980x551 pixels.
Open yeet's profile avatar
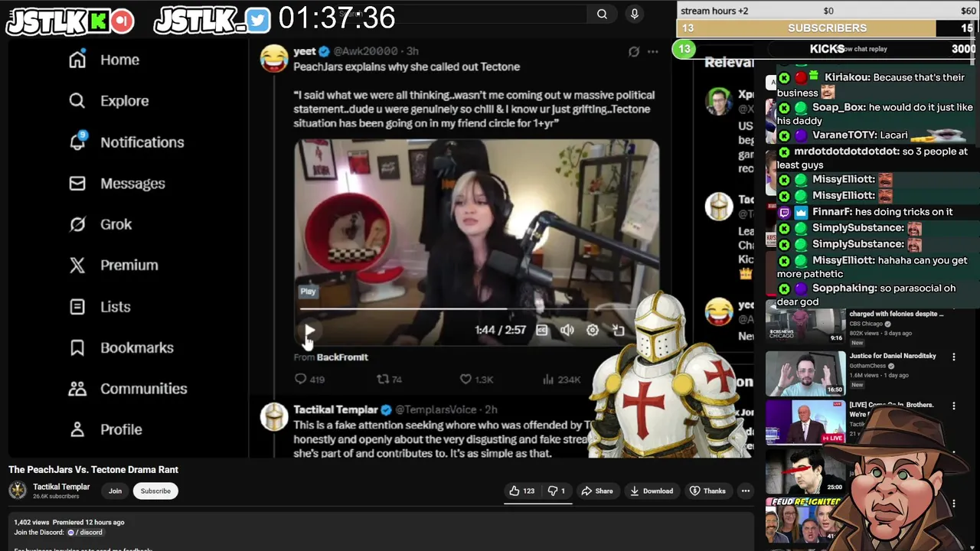pos(273,58)
